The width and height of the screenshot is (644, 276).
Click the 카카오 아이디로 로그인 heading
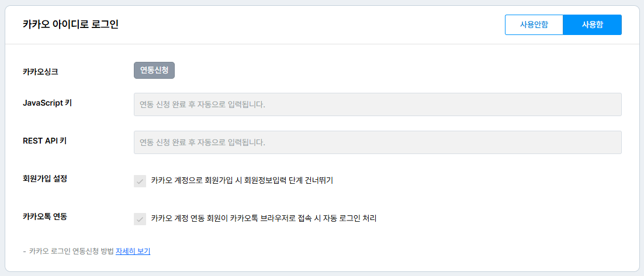click(x=71, y=25)
